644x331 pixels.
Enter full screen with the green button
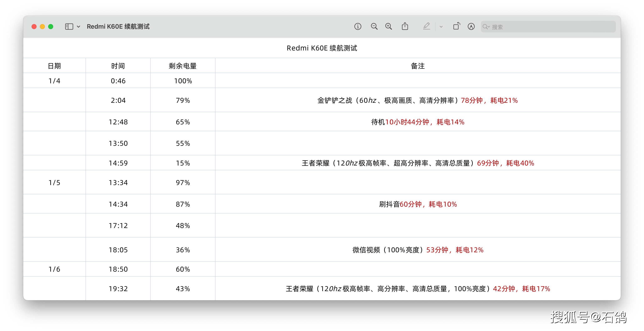[51, 27]
